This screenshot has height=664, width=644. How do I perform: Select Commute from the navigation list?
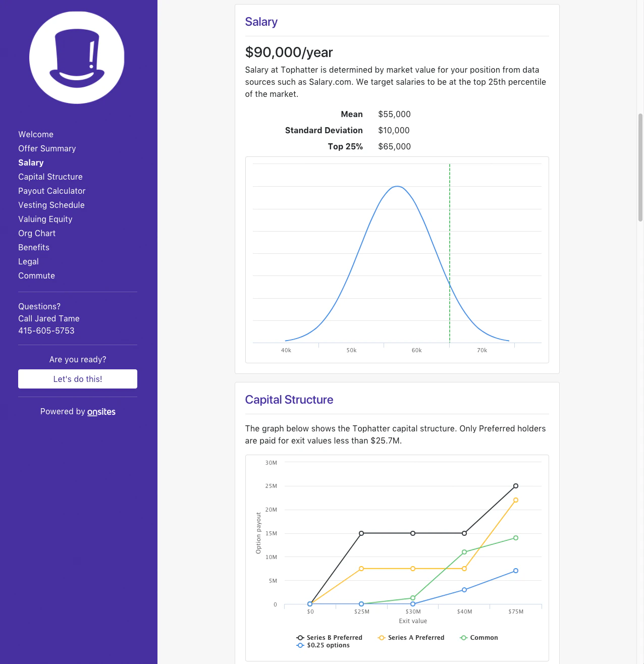36,275
